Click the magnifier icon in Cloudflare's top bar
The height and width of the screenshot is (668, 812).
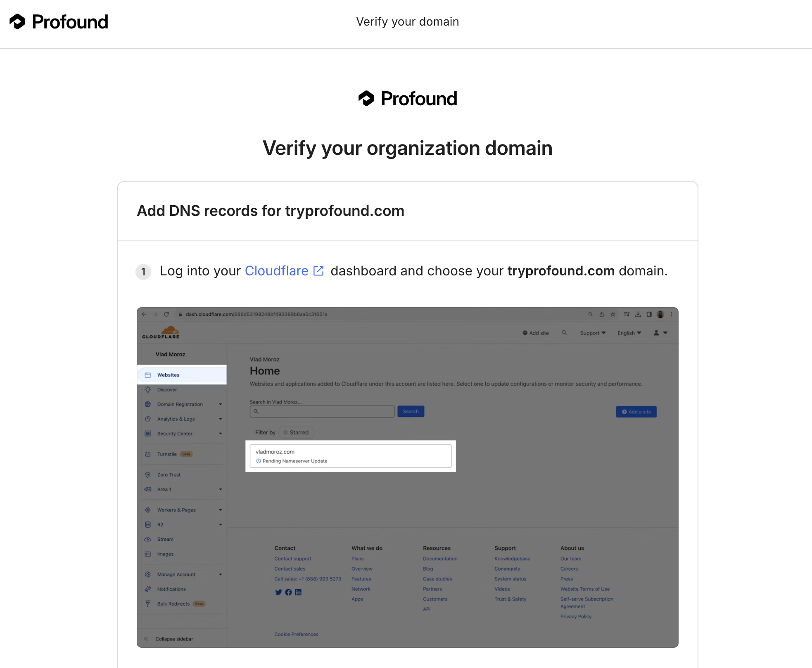(564, 333)
